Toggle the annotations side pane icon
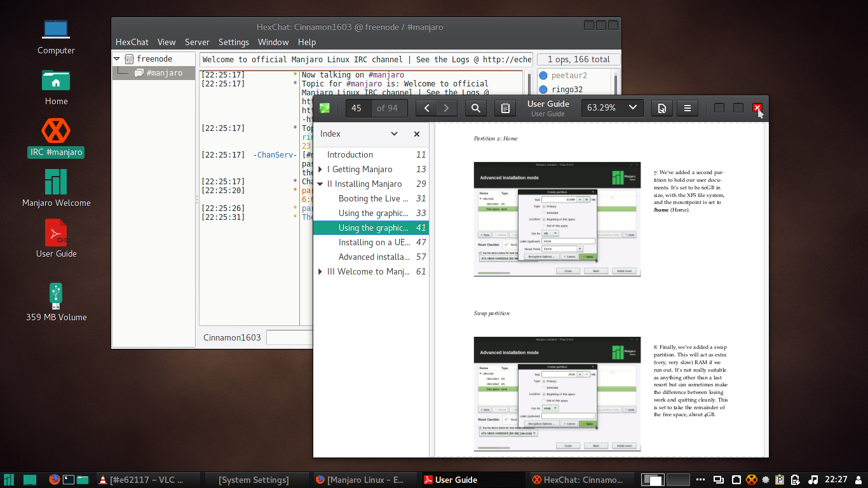 click(x=505, y=107)
